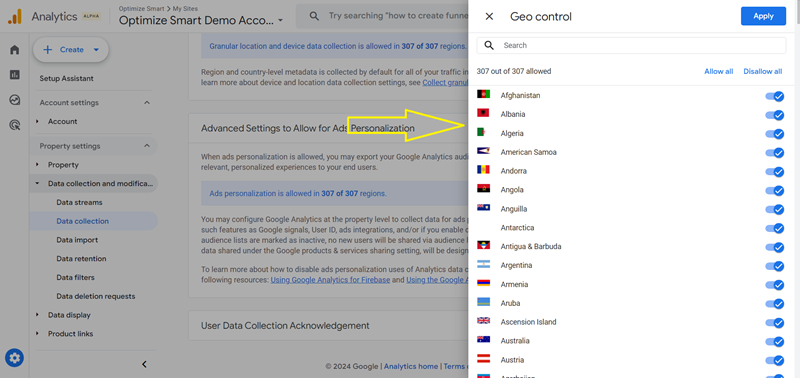Expand the Property tree item
This screenshot has height=378, width=800.
37,165
